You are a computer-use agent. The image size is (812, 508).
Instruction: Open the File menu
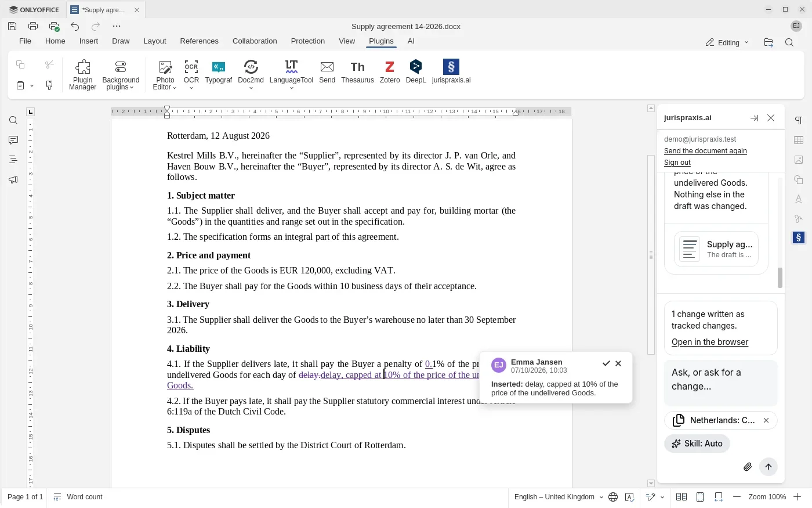[25, 41]
